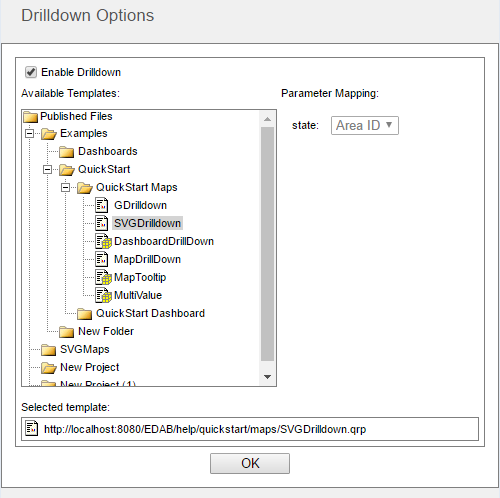
Task: Click the MapTooltip dashboard file icon
Action: point(103,277)
